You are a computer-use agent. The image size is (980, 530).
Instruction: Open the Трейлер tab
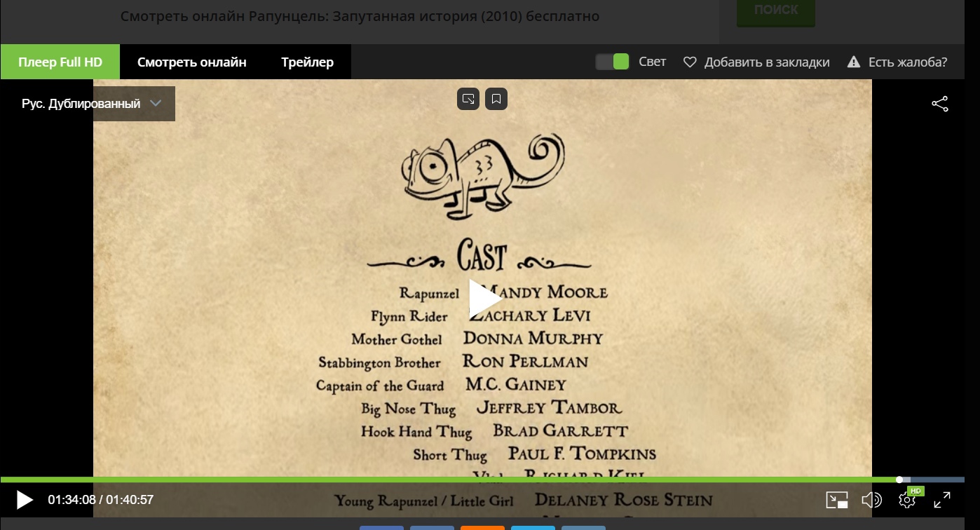click(308, 62)
